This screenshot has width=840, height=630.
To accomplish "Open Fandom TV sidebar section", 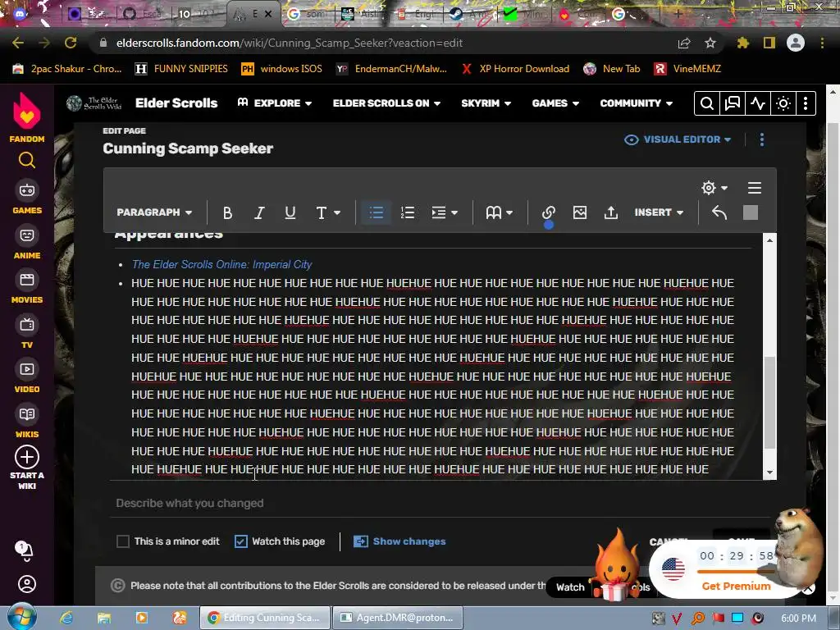I will 27,332.
